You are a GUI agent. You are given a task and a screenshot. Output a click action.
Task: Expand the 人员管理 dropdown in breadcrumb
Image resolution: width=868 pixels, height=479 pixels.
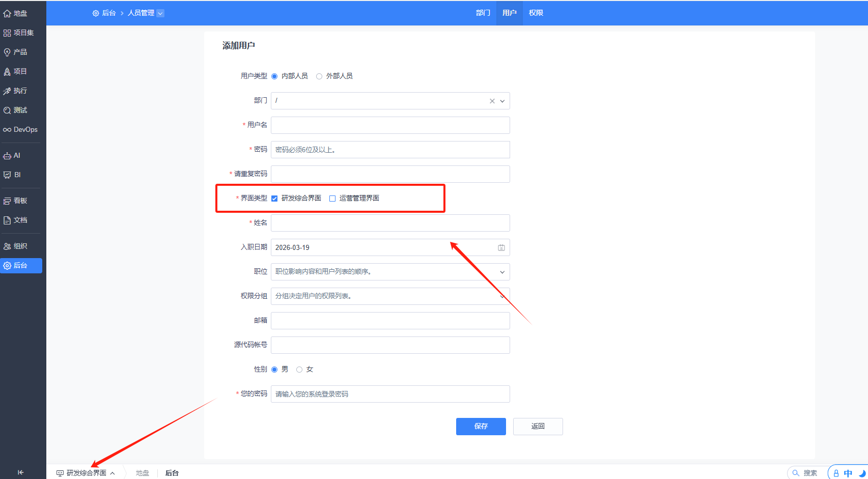[160, 13]
